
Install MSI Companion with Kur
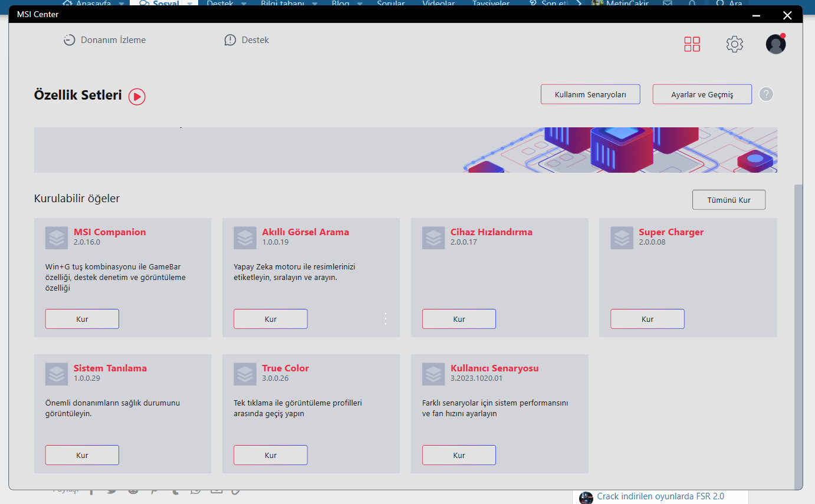click(x=82, y=319)
